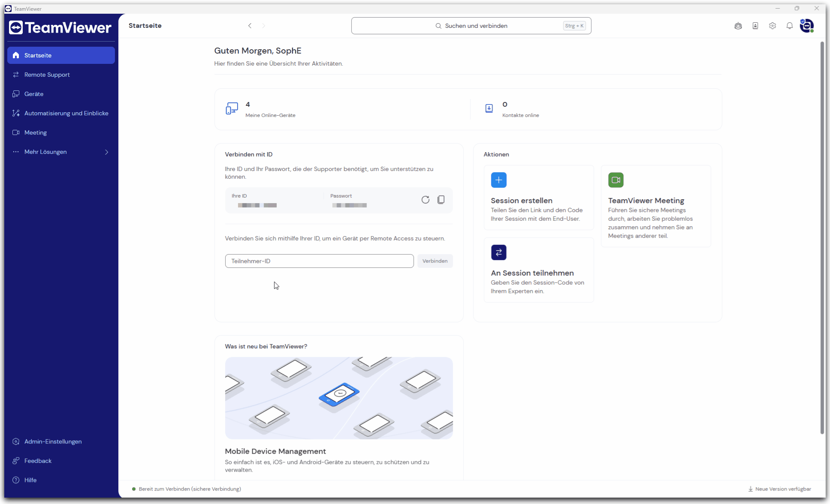Click Neue Version verfügbar in the status bar
Viewport: 830px width, 504px height.
(780, 489)
